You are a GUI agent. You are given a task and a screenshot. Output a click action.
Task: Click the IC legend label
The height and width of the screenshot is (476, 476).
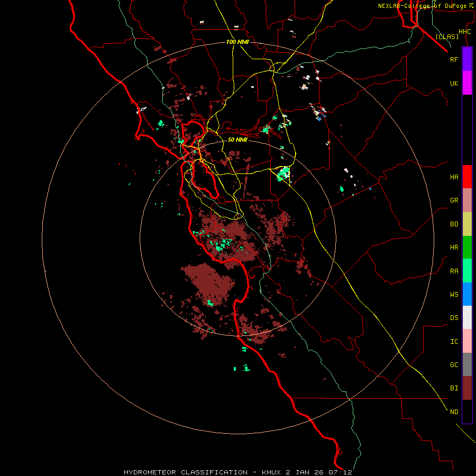tap(454, 342)
